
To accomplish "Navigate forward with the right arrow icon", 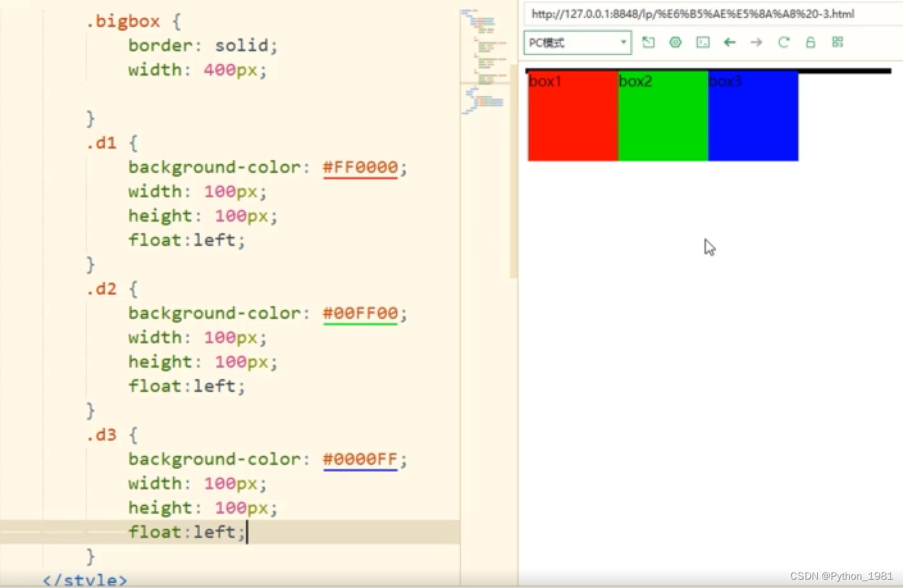I will pyautogui.click(x=756, y=42).
